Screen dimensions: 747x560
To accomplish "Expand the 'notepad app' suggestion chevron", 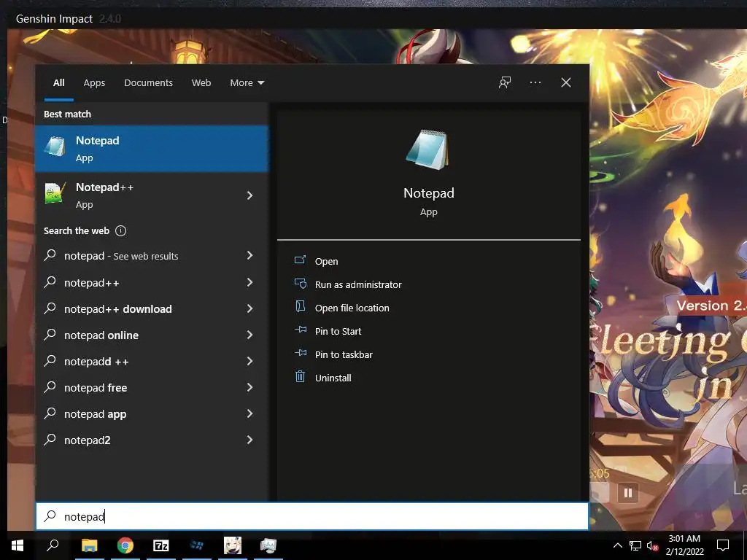I will point(249,414).
